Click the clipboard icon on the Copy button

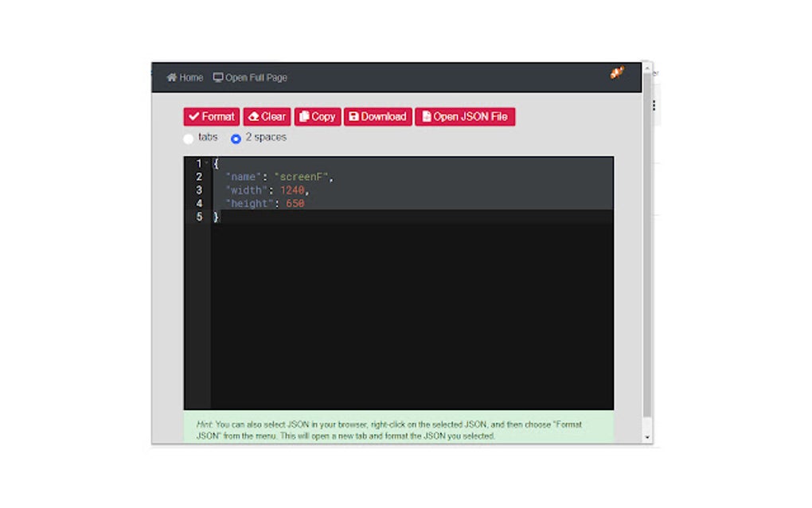[x=303, y=116]
